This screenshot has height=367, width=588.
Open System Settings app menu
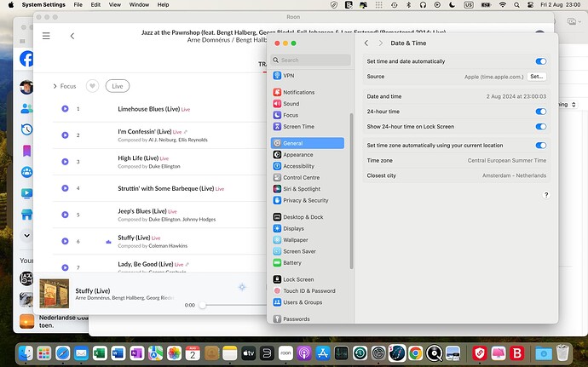(x=43, y=5)
